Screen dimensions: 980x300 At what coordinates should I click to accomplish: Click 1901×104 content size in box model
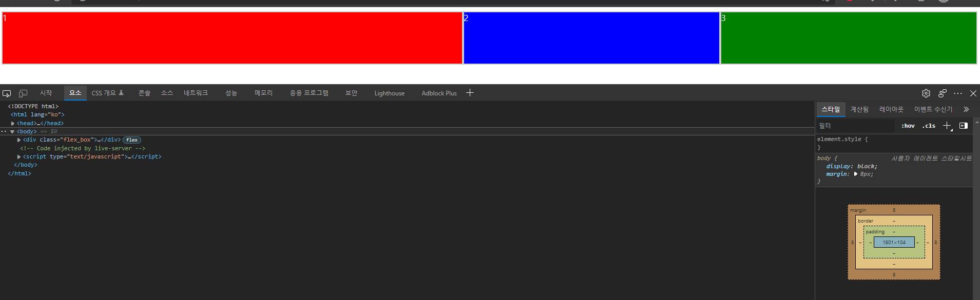[x=894, y=243]
